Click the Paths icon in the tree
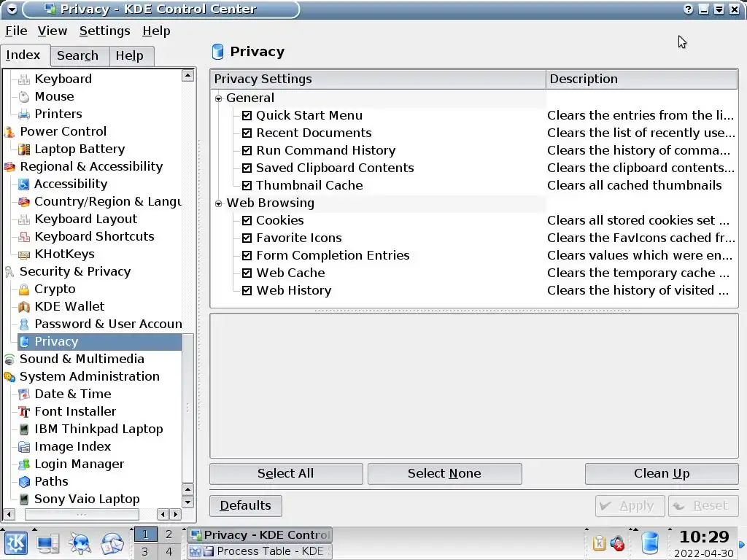The width and height of the screenshot is (747, 560). pyautogui.click(x=24, y=481)
